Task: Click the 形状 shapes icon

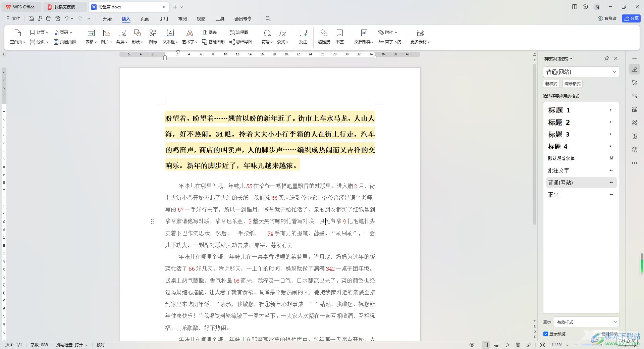Action: point(138,33)
